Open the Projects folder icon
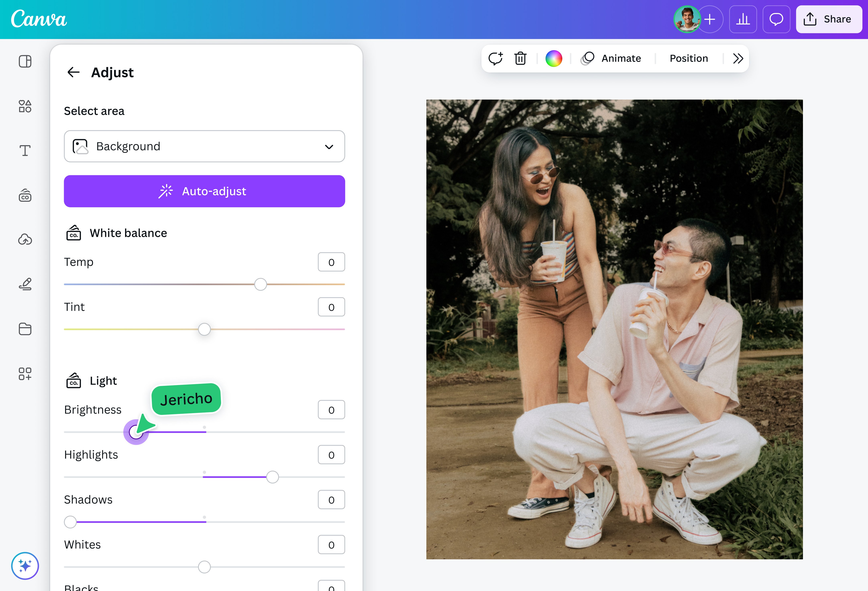 (25, 329)
